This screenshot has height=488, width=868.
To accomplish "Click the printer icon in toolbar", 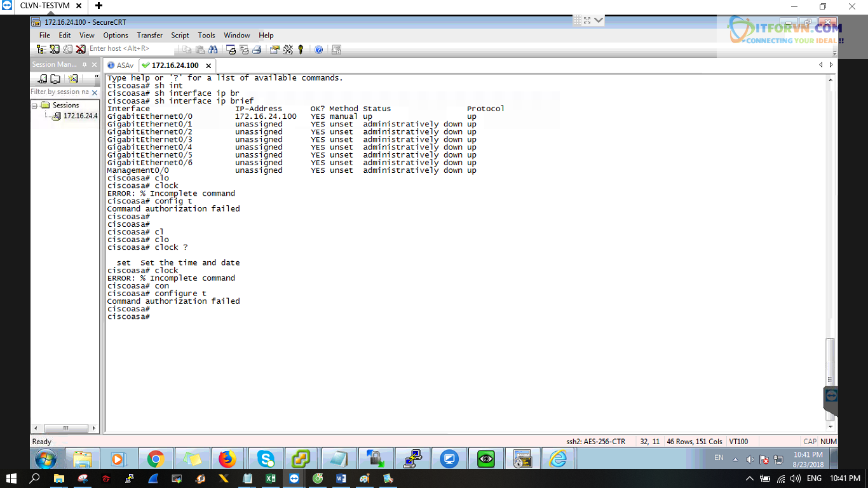I will (x=257, y=49).
